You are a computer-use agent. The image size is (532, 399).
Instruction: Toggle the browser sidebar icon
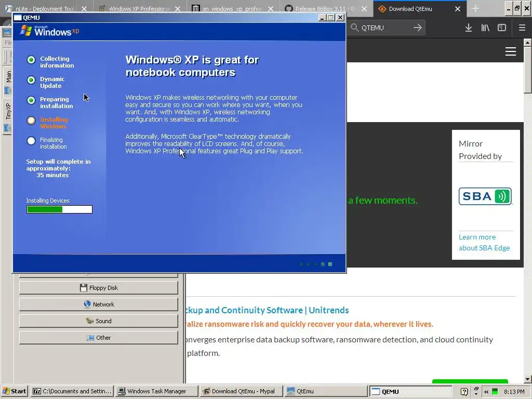tap(502, 28)
